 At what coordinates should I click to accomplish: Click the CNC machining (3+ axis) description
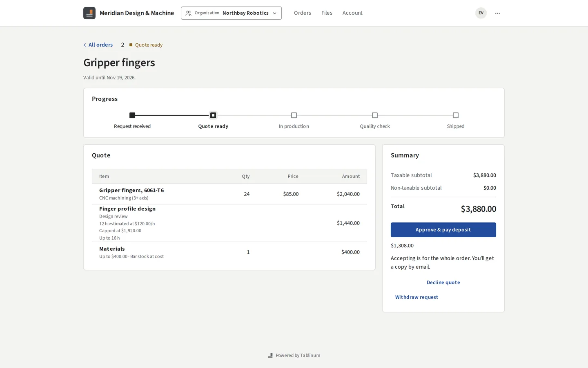[124, 198]
